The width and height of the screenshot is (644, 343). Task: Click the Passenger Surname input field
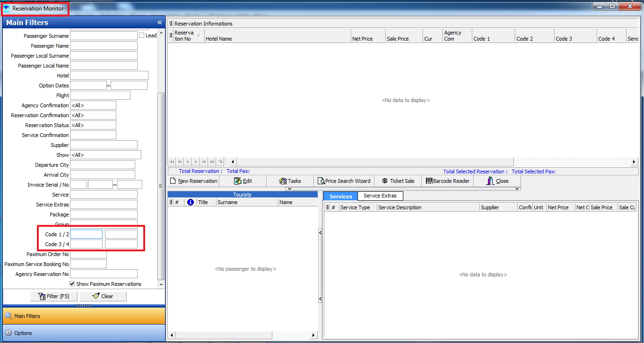pos(104,36)
